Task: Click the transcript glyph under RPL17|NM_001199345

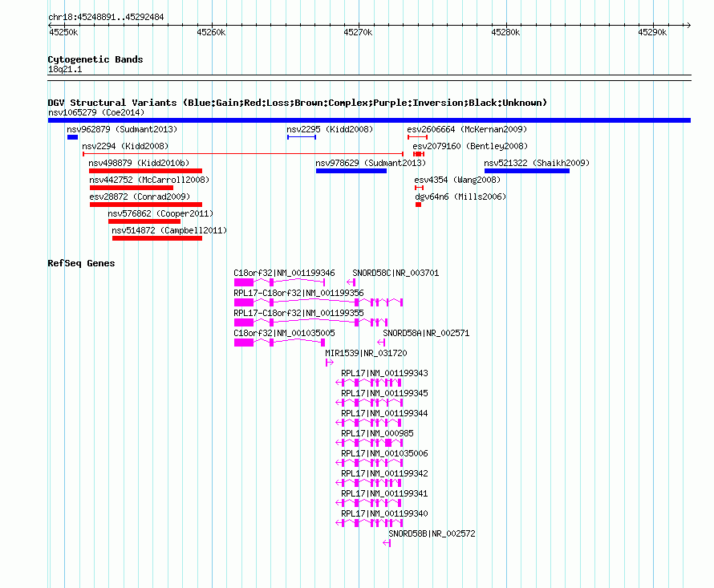Action: [369, 403]
